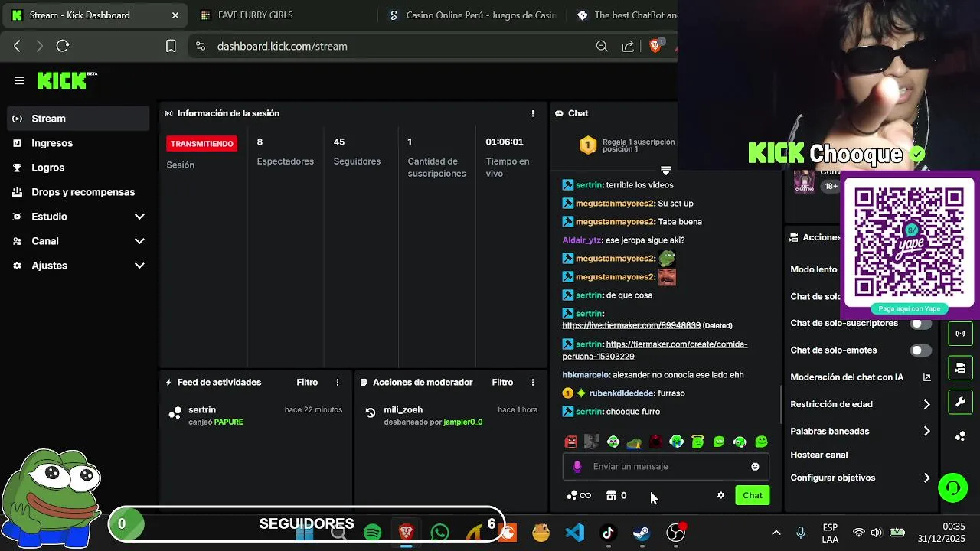Viewport: 980px width, 551px height.
Task: Expand the Ajustes sidebar section
Action: point(78,266)
